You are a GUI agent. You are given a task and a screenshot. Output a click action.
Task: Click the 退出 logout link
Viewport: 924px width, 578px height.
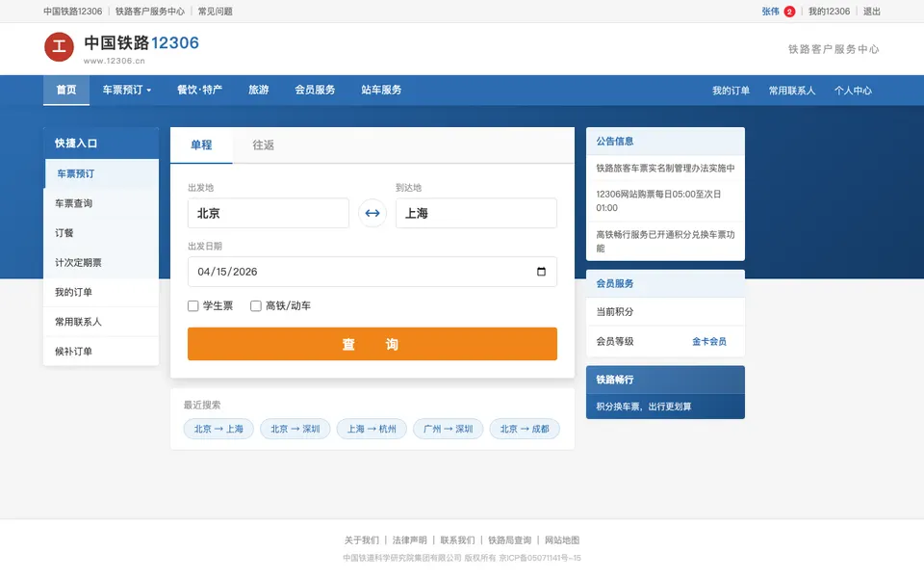coord(872,12)
